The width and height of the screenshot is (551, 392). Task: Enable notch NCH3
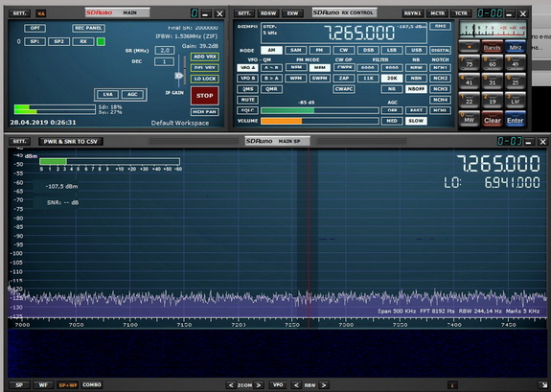(x=440, y=89)
